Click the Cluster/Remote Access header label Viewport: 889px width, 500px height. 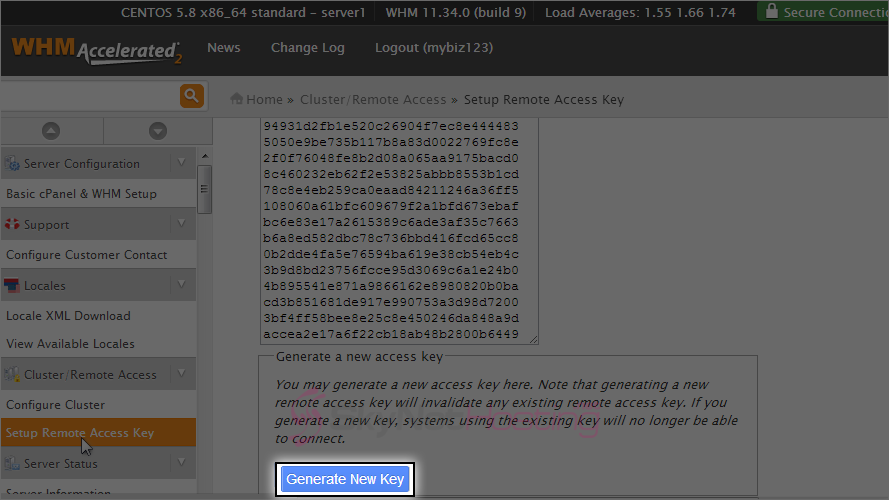(x=90, y=375)
